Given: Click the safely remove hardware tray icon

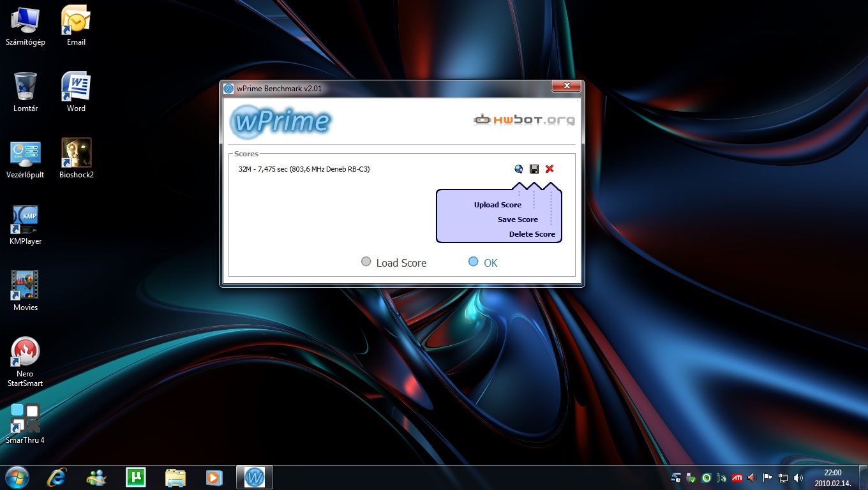Looking at the screenshot, I should tap(691, 477).
